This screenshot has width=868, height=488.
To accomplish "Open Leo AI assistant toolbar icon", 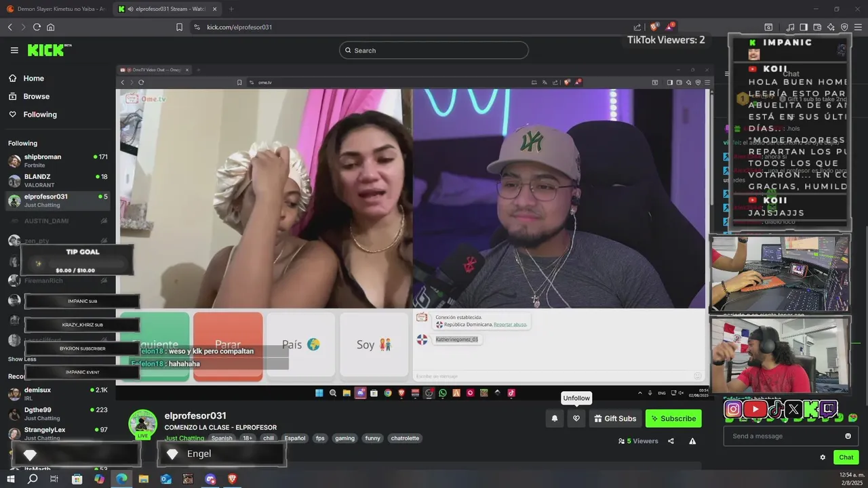I will click(x=831, y=27).
